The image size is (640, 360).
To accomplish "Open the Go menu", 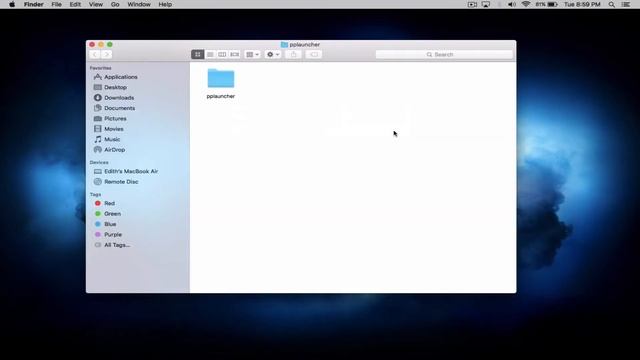I will coord(115,4).
